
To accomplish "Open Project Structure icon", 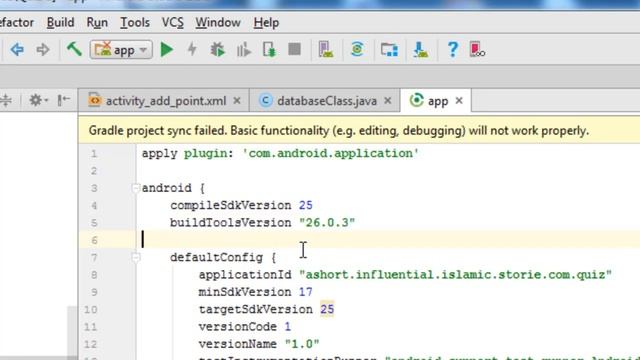I will click(389, 50).
